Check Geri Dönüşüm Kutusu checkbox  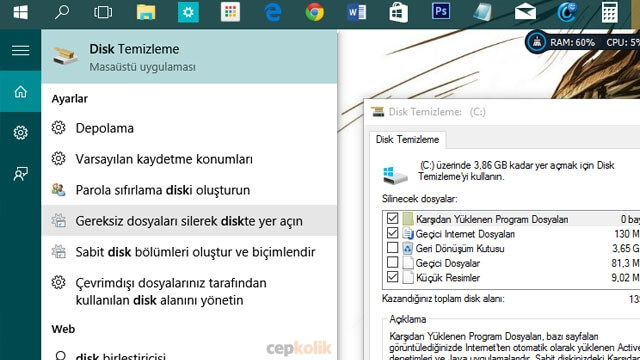click(x=392, y=248)
